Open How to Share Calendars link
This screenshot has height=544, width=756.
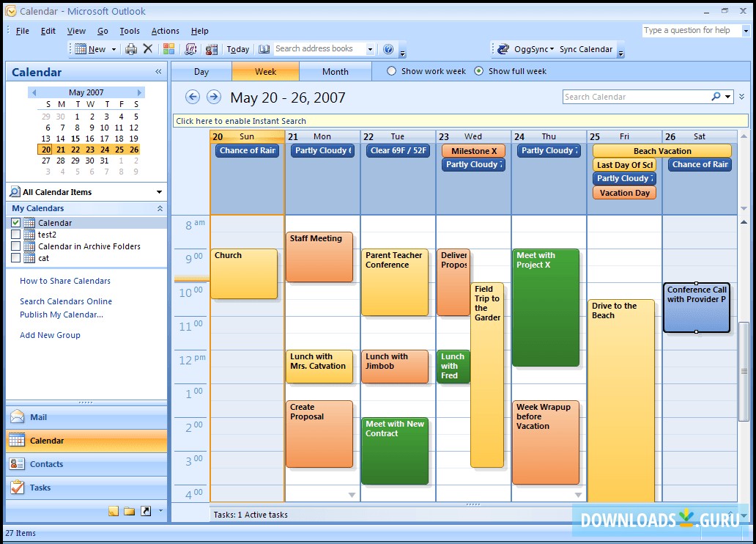click(x=65, y=281)
